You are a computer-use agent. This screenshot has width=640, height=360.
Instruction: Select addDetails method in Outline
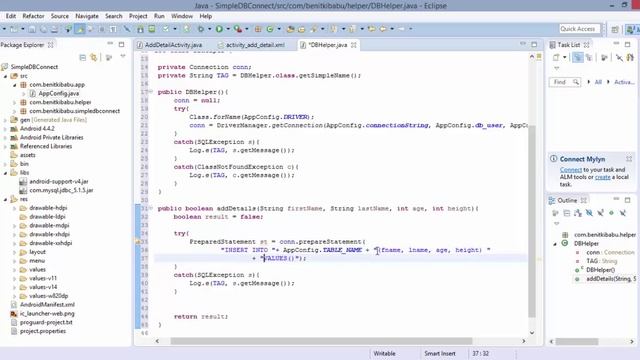pos(611,279)
